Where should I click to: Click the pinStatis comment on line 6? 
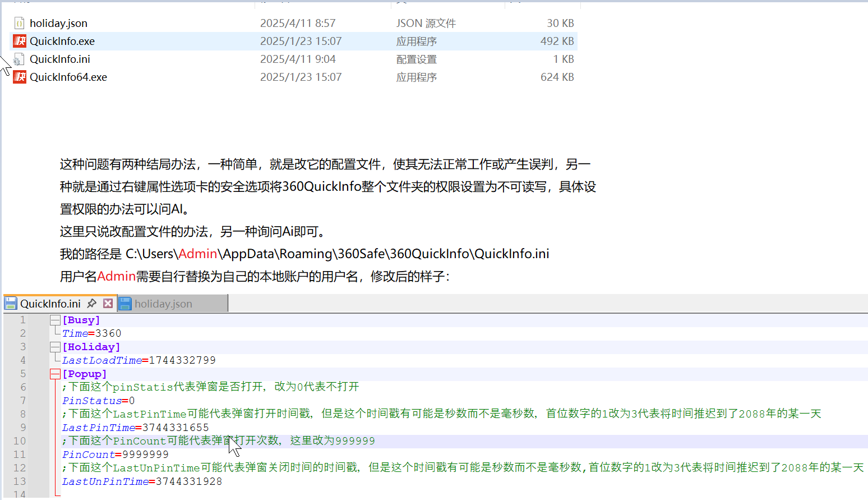click(x=211, y=387)
